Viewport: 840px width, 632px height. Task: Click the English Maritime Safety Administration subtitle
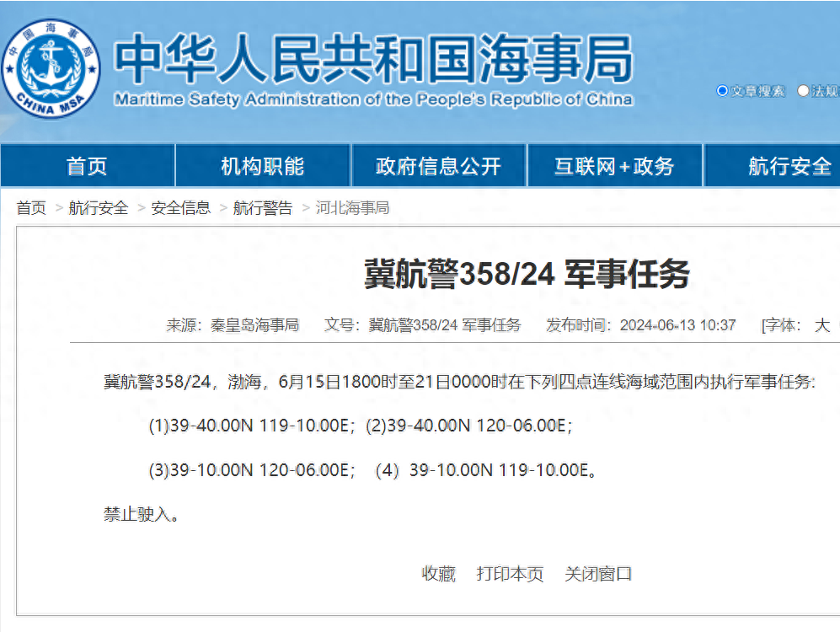point(373,99)
